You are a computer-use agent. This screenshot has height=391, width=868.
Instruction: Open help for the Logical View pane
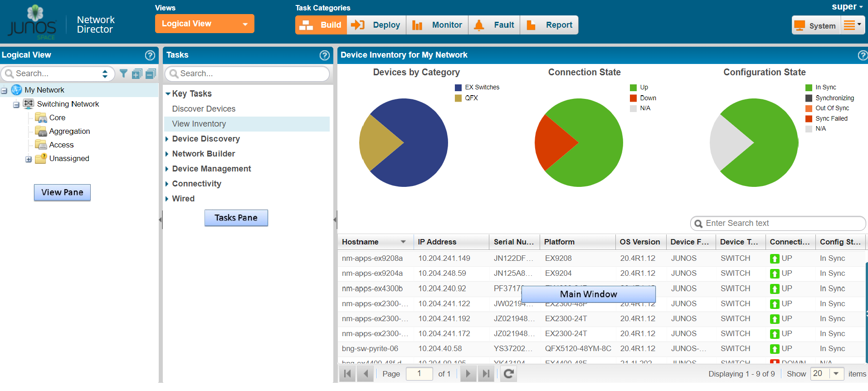(150, 55)
